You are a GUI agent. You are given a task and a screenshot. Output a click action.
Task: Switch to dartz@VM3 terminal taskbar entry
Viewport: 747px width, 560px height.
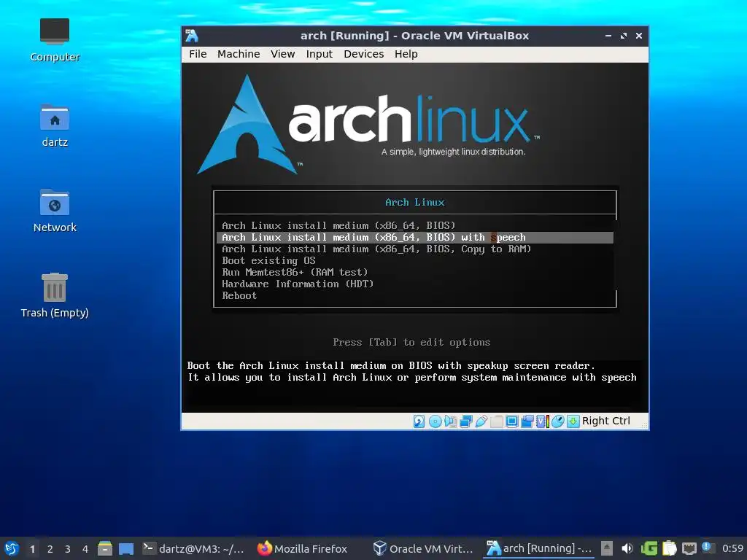(x=194, y=548)
